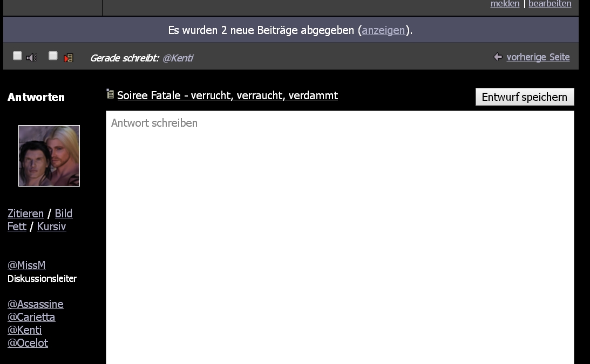Tick the checkbox next to the red bookmark icon
The height and width of the screenshot is (364, 590).
point(53,56)
